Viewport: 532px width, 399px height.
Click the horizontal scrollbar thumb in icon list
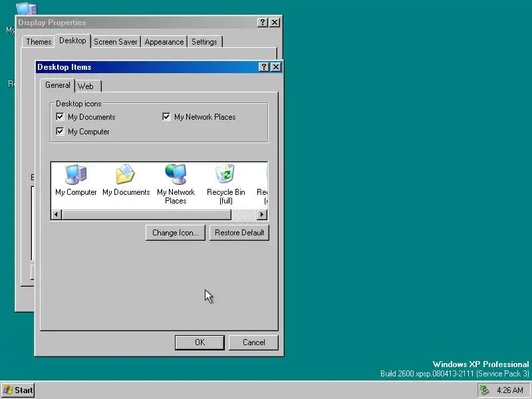click(x=146, y=214)
